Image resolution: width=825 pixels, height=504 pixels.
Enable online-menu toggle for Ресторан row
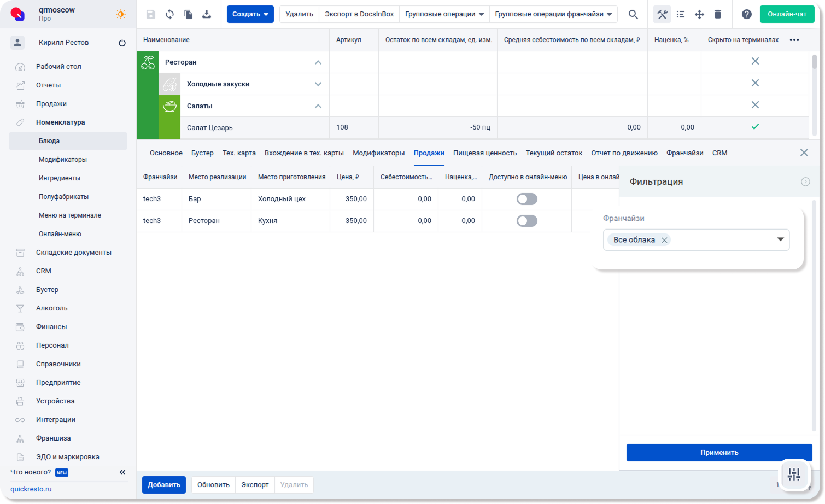[x=527, y=221]
